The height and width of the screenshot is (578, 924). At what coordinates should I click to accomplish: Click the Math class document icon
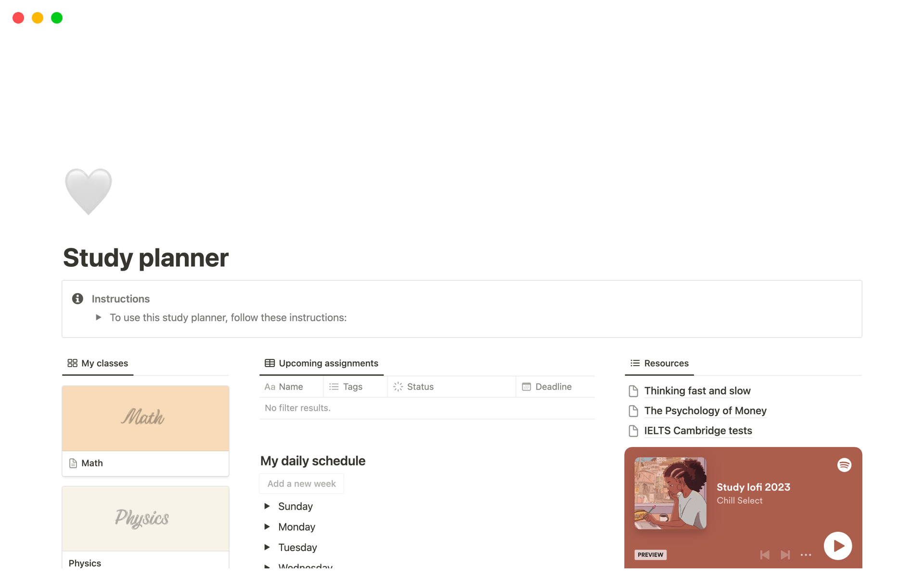click(73, 463)
